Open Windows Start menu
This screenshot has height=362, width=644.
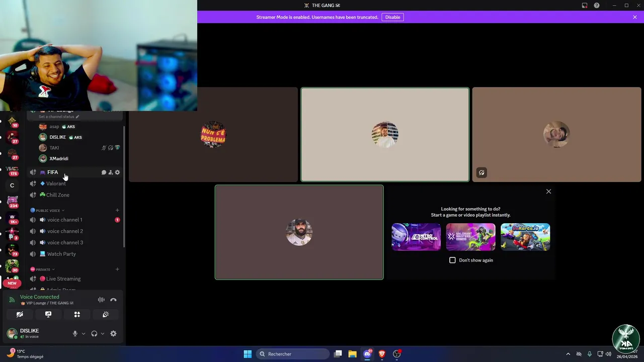(248, 354)
